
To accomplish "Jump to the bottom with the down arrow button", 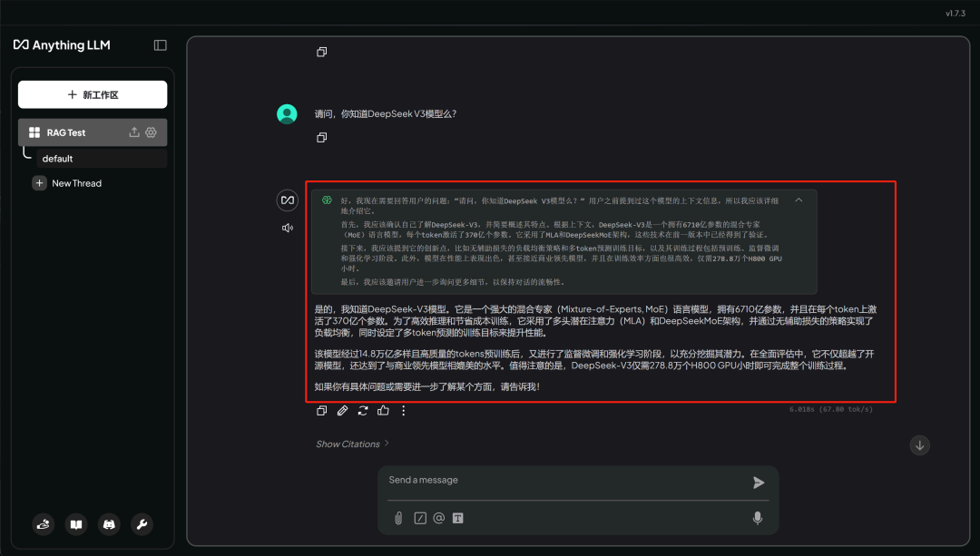I will (x=920, y=445).
